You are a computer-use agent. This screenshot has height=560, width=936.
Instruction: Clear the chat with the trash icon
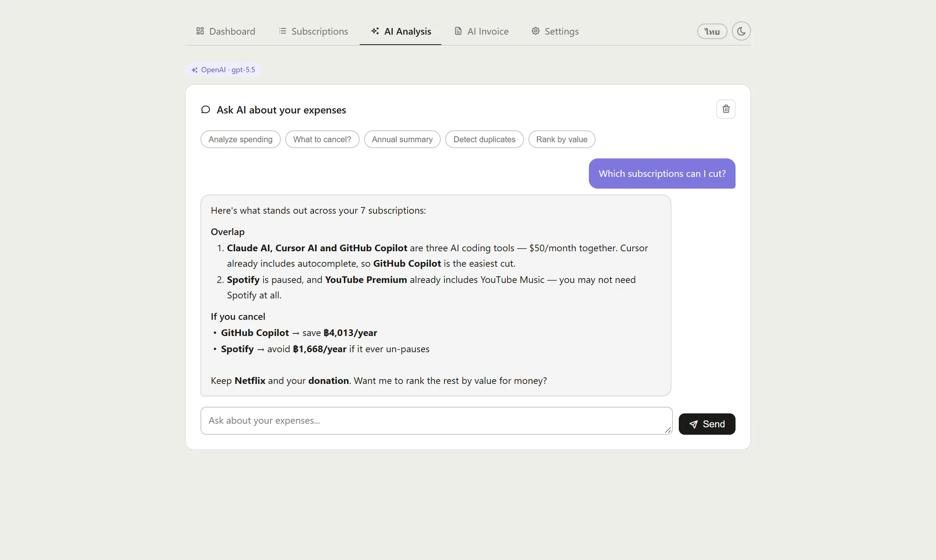pos(726,109)
